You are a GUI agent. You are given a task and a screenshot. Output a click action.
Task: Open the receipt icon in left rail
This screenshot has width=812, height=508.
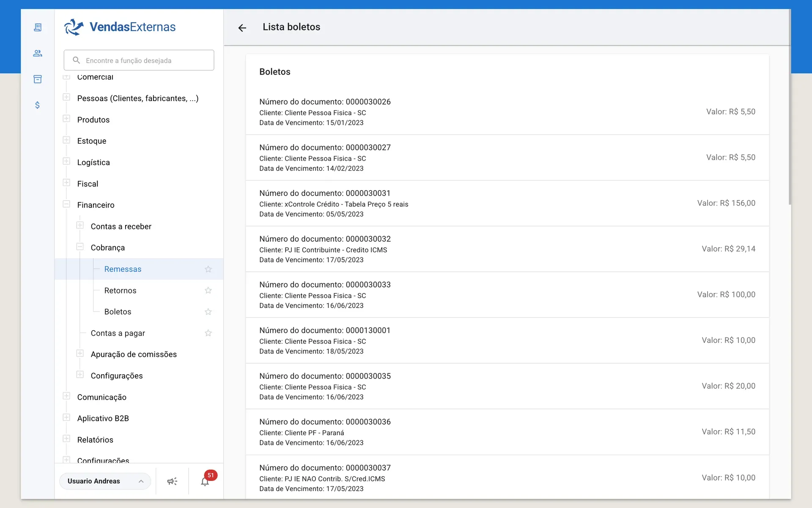pos(38,28)
